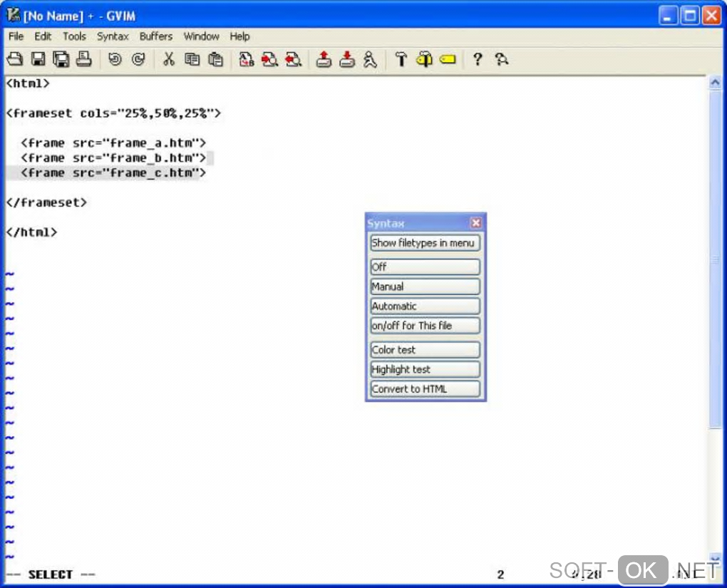The image size is (727, 588).
Task: Click the Help question mark icon
Action: pyautogui.click(x=478, y=59)
